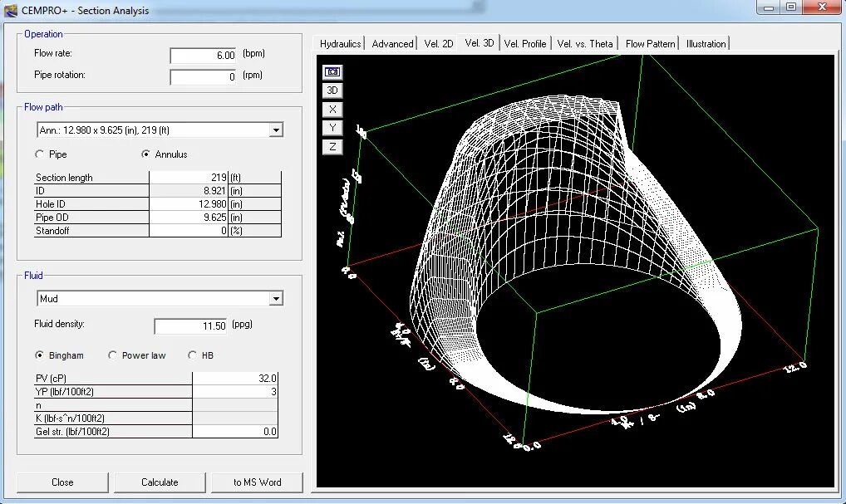This screenshot has width=846, height=504.
Task: Open the Hydraulics tab
Action: (x=340, y=44)
